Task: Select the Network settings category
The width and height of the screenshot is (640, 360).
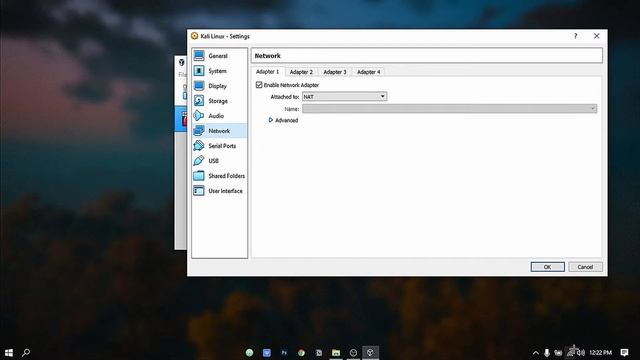Action: pyautogui.click(x=219, y=131)
